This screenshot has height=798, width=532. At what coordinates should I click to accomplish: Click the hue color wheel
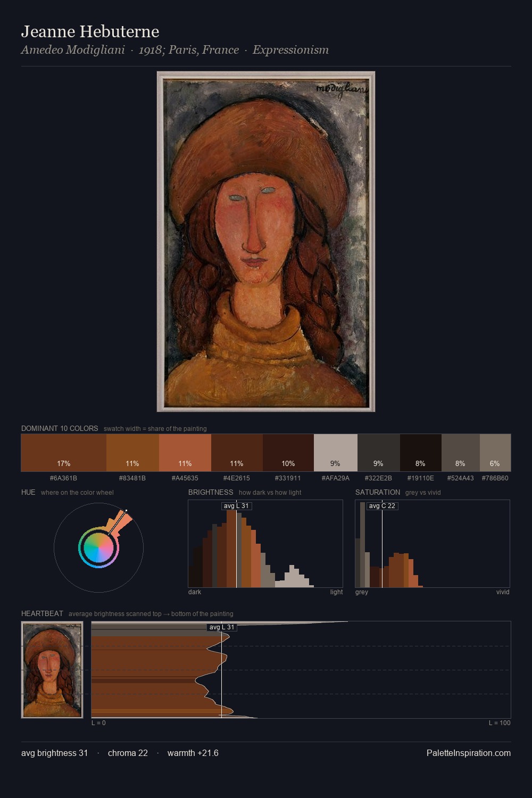98,547
